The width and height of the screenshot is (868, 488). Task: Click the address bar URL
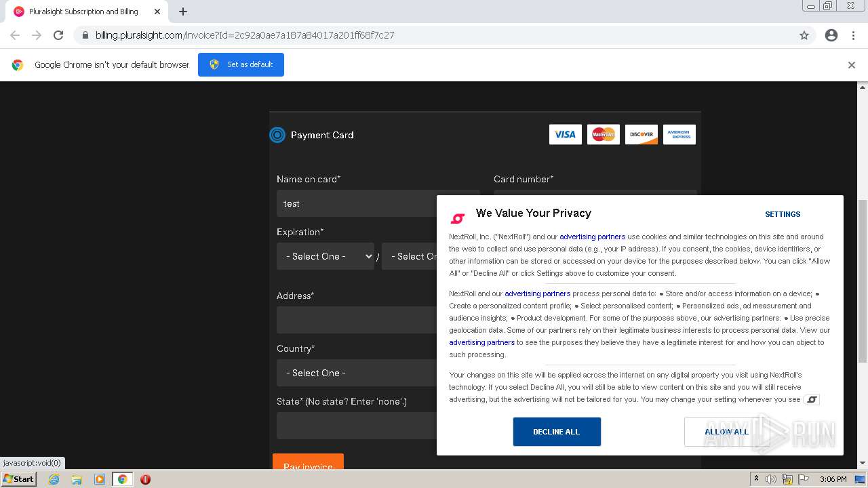[x=245, y=35]
